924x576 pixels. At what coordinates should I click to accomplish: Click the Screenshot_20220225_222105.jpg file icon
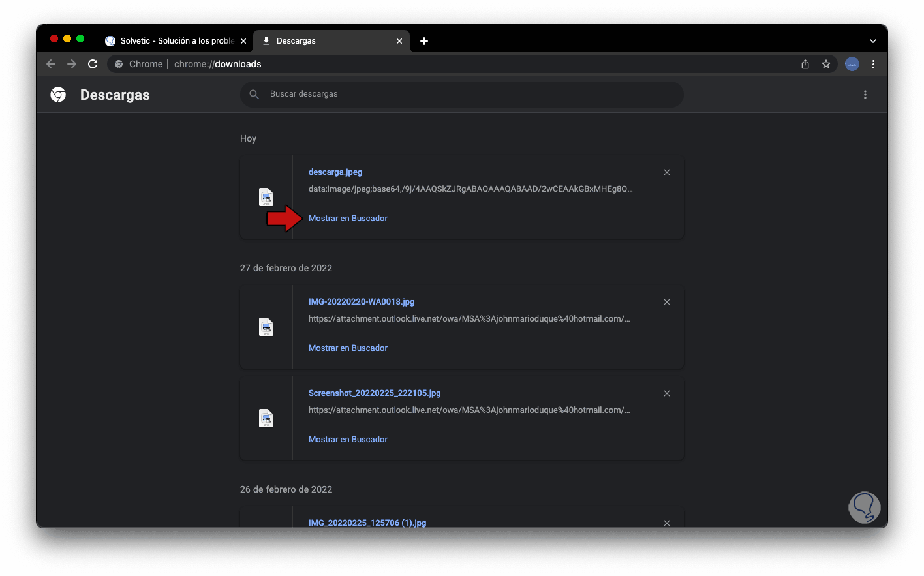(x=266, y=418)
